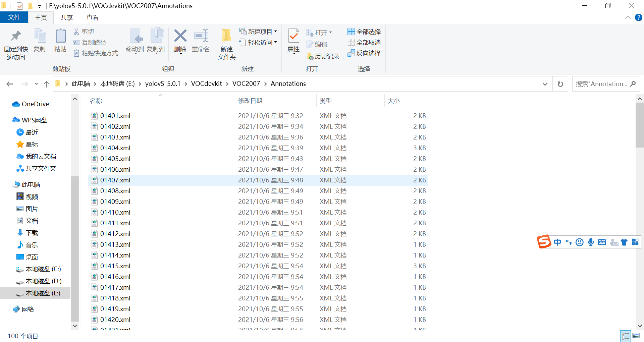Open the Sogou toolbox grid icon
Image resolution: width=644 pixels, height=342 pixels.
(x=635, y=242)
